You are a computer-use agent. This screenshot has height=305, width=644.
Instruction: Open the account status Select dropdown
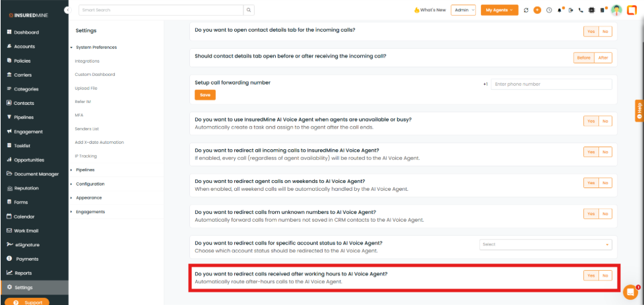545,244
